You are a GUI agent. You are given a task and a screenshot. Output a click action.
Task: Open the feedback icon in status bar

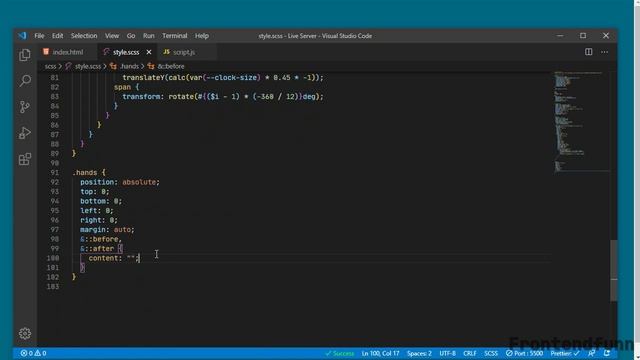click(x=592, y=353)
